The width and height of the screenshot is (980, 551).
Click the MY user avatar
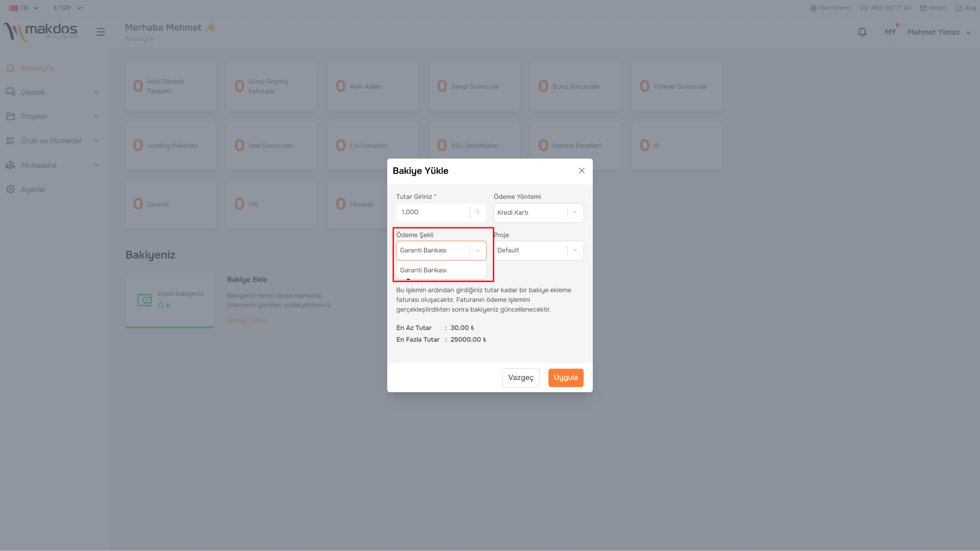point(890,32)
